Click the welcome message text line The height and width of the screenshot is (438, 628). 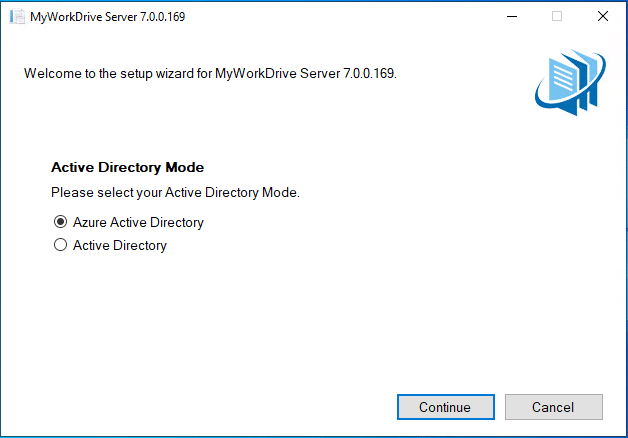(x=210, y=74)
